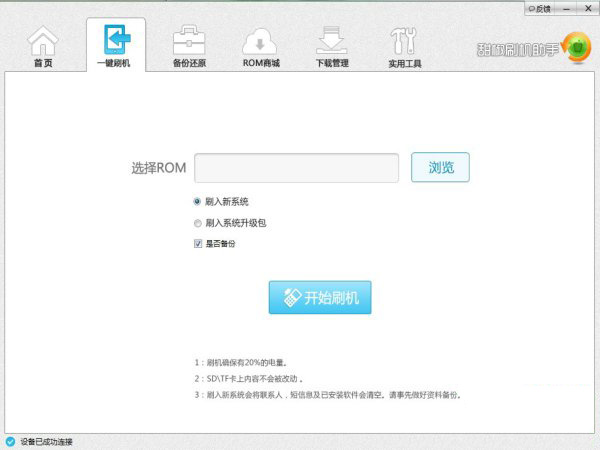Open 实用工具 wrench tools icon
The width and height of the screenshot is (600, 450).
(404, 42)
